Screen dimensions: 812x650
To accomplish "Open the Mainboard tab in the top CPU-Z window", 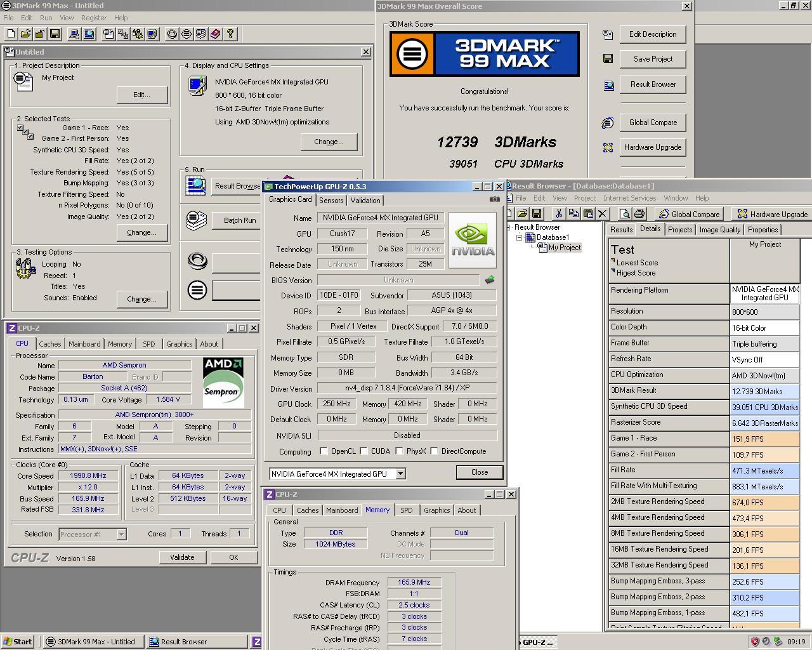I will (84, 344).
